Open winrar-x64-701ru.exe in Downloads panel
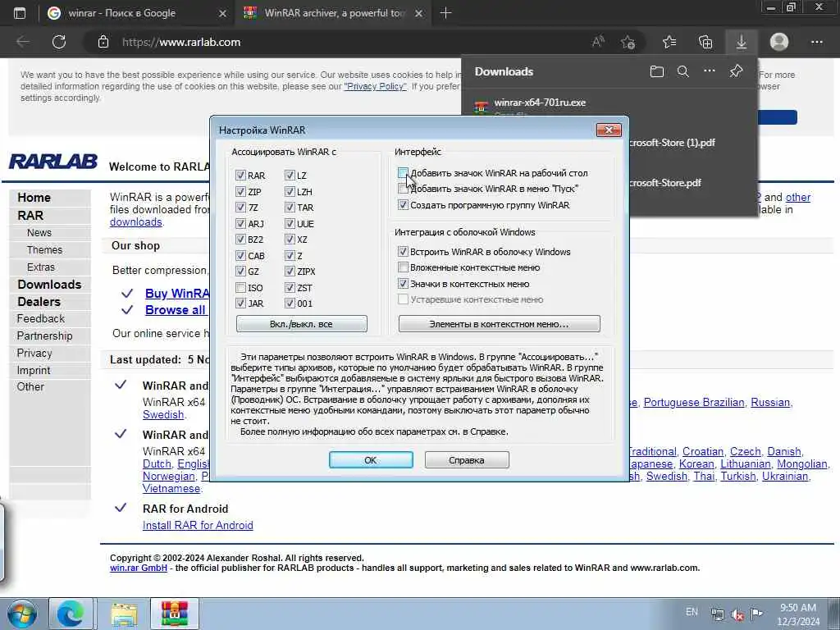The height and width of the screenshot is (630, 840). tap(540, 103)
